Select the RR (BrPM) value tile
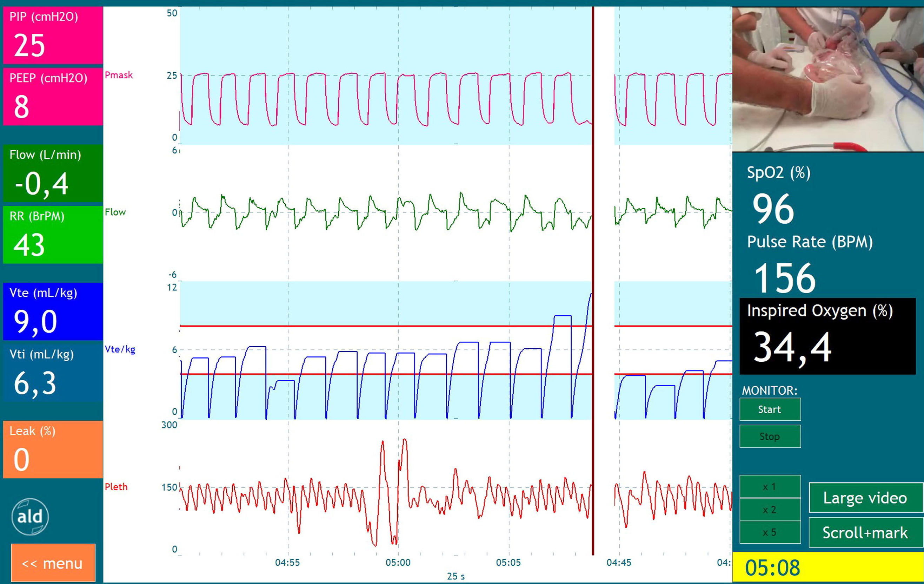This screenshot has height=584, width=924. tap(53, 235)
